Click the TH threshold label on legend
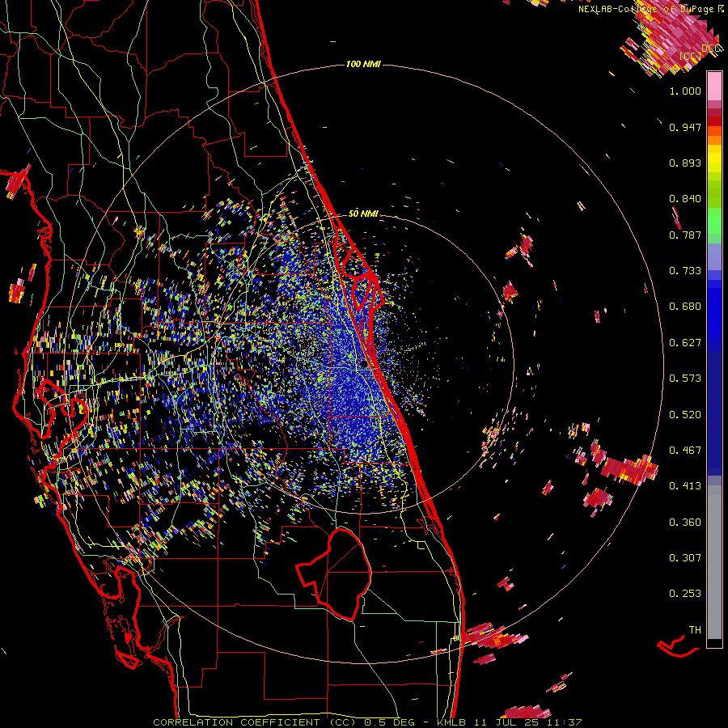This screenshot has height=728, width=728. [x=695, y=630]
